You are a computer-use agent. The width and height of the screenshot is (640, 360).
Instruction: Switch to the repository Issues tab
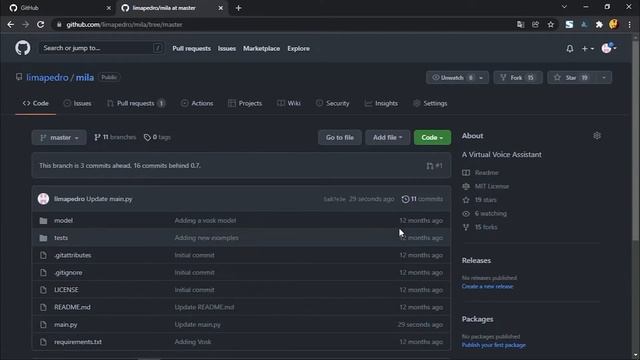click(78, 103)
